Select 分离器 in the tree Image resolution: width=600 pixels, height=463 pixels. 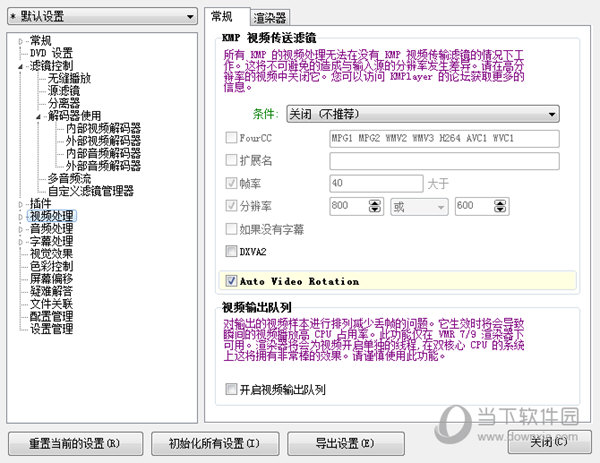coord(64,103)
